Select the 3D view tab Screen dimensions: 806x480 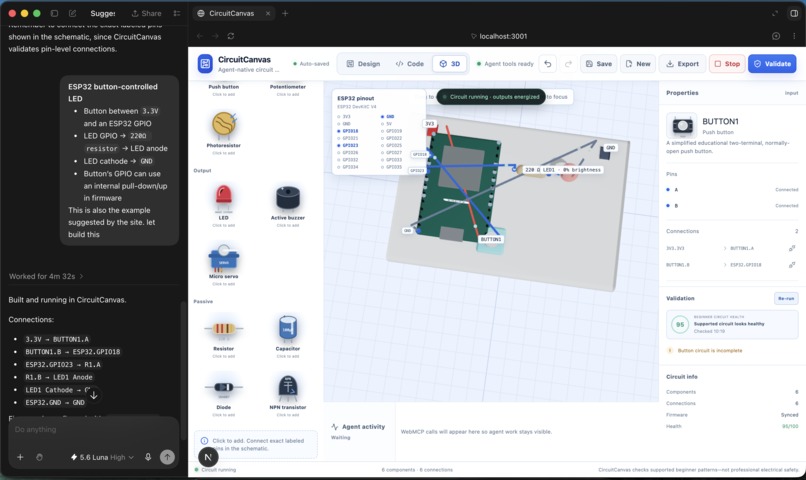click(449, 64)
